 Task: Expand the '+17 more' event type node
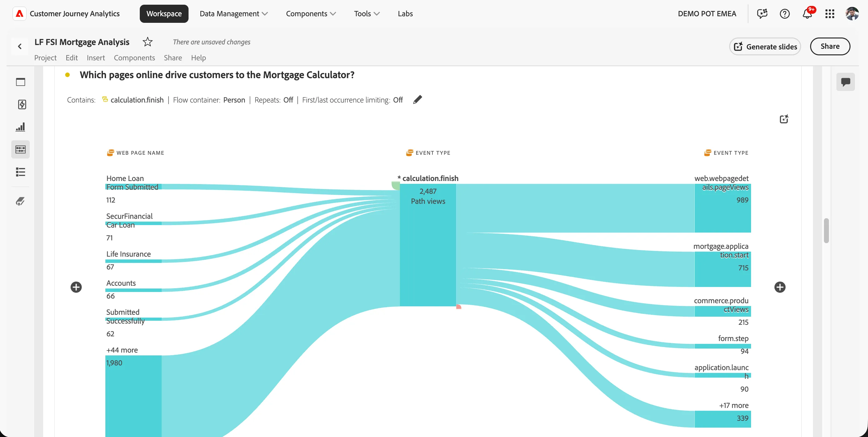point(723,419)
